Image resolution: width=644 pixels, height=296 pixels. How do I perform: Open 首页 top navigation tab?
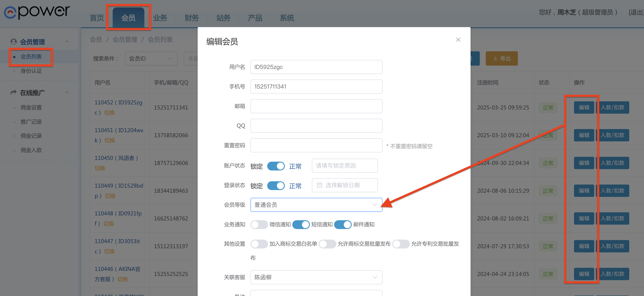pyautogui.click(x=97, y=18)
